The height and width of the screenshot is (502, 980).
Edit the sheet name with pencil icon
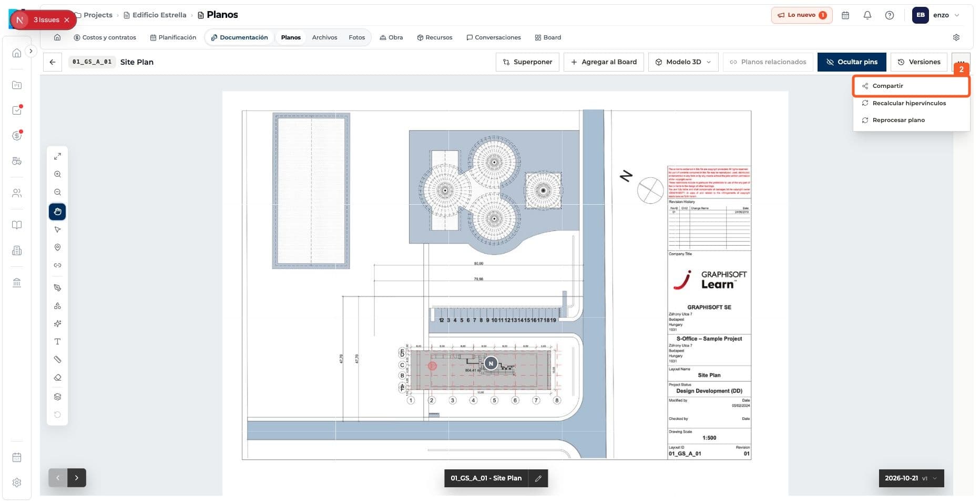(538, 478)
